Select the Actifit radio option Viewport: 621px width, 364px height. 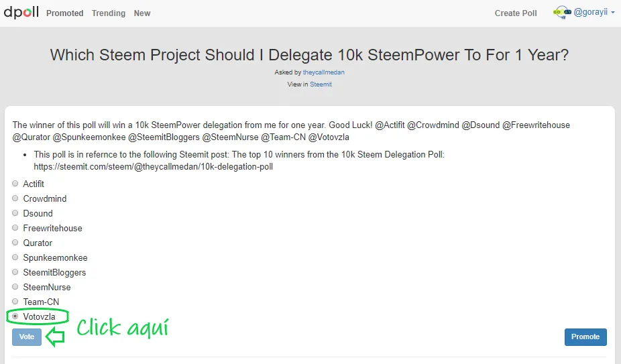(15, 184)
